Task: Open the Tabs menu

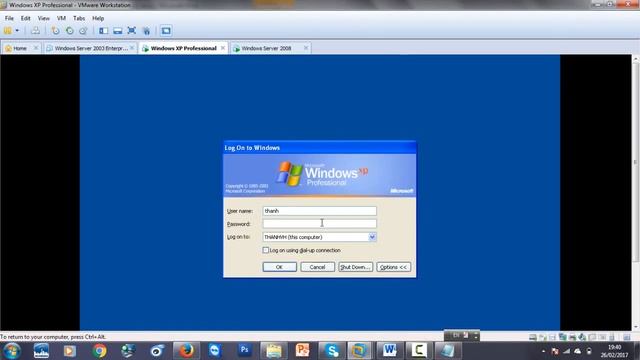Action: click(x=79, y=18)
